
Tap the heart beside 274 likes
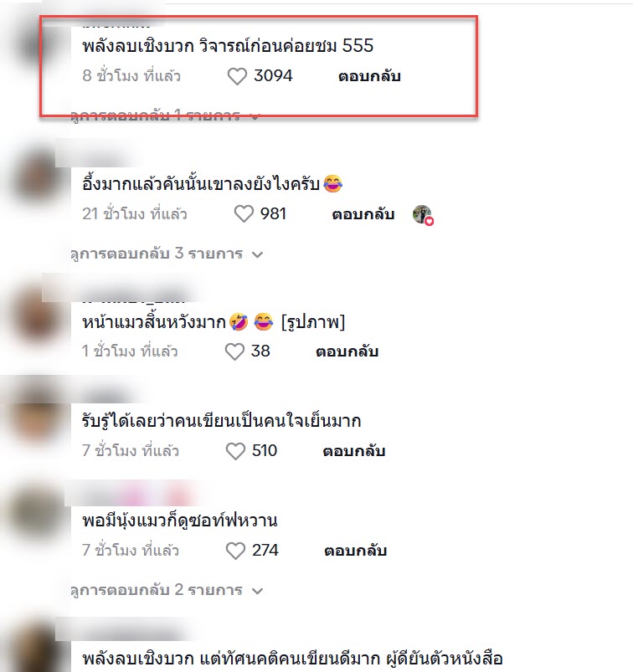tap(235, 551)
